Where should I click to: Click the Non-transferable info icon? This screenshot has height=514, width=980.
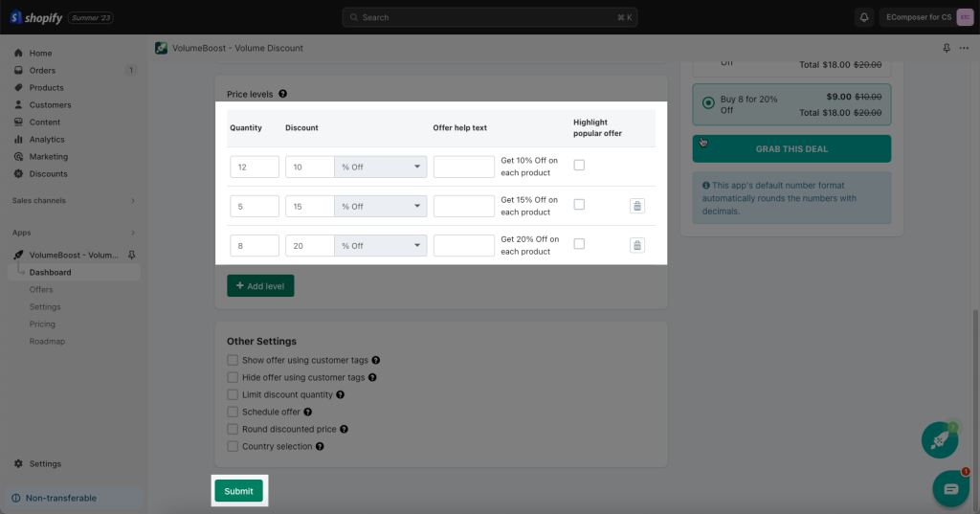point(16,499)
